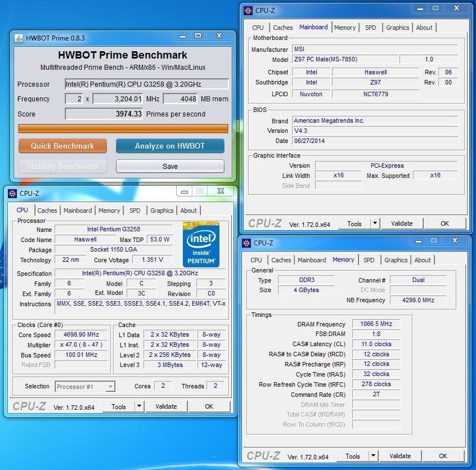Click the HWBOT Processor name field
476x470 pixels.
pos(147,84)
